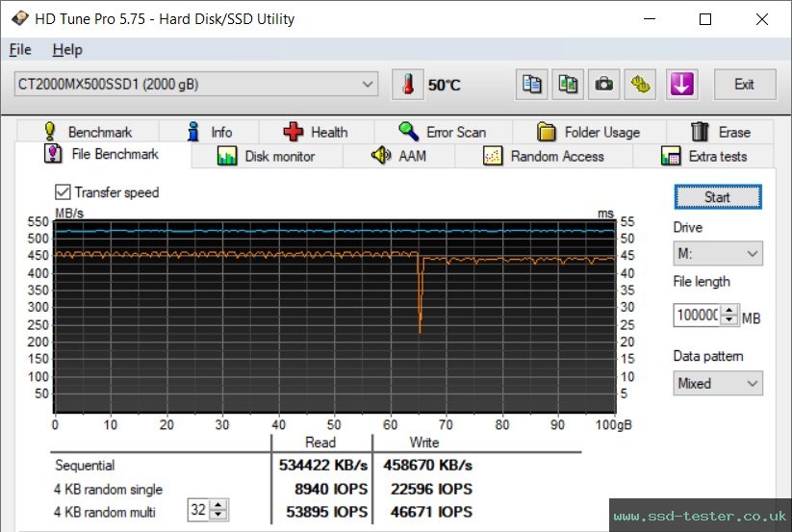Screen dimensions: 792x532
Task: Open the File menu
Action: pos(20,49)
